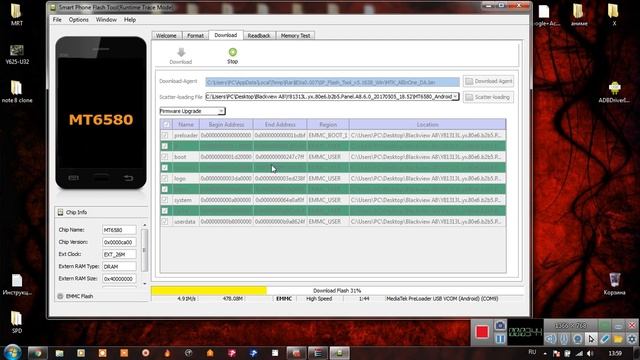This screenshot has height=360, width=640.
Task: Switch to the Memory Test tab
Action: pos(296,36)
